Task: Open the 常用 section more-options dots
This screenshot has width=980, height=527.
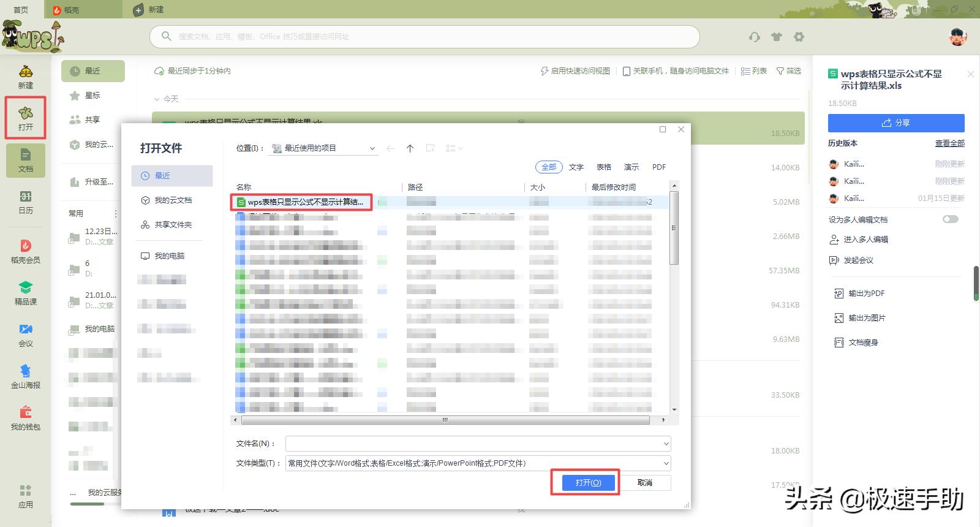Action: click(x=116, y=213)
